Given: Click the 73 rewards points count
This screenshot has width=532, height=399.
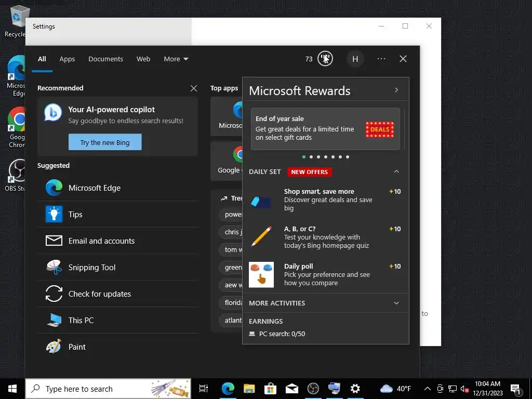Looking at the screenshot, I should (x=309, y=59).
